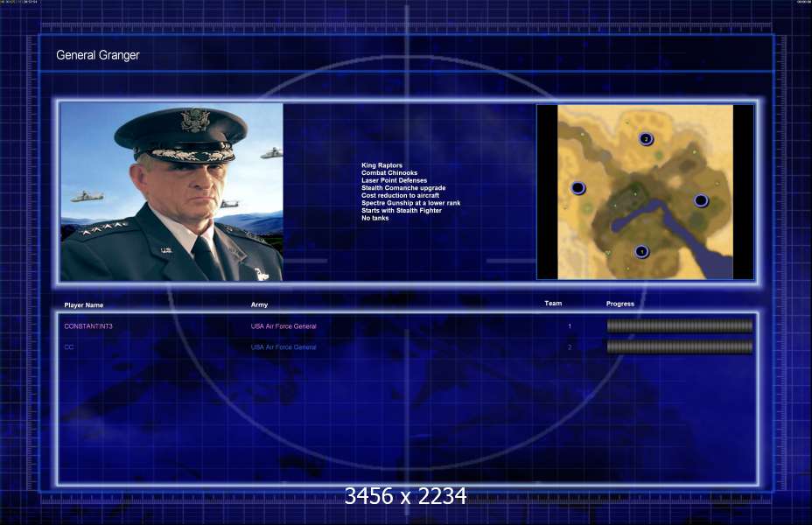Image resolution: width=812 pixels, height=525 pixels.
Task: Click team number 2 in CC's row
Action: (570, 346)
